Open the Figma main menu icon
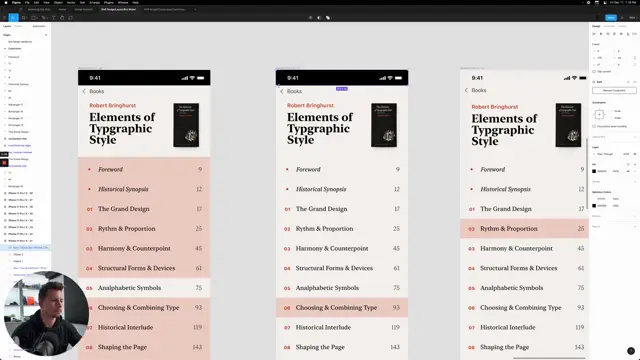The image size is (640, 360). [x=4, y=18]
